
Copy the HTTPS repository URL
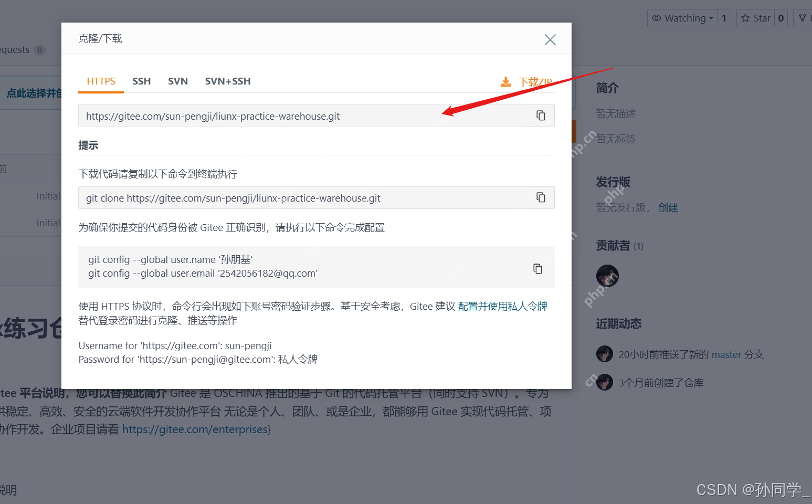[x=541, y=115]
